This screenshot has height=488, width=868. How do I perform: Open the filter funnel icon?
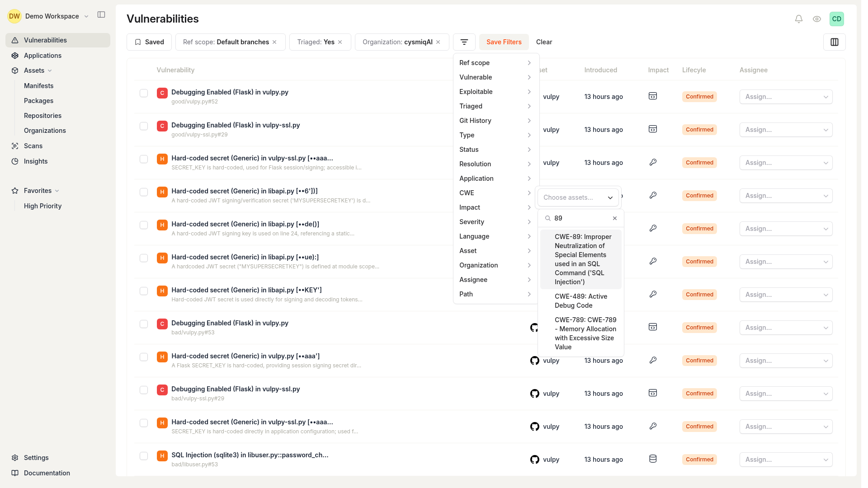pos(464,42)
